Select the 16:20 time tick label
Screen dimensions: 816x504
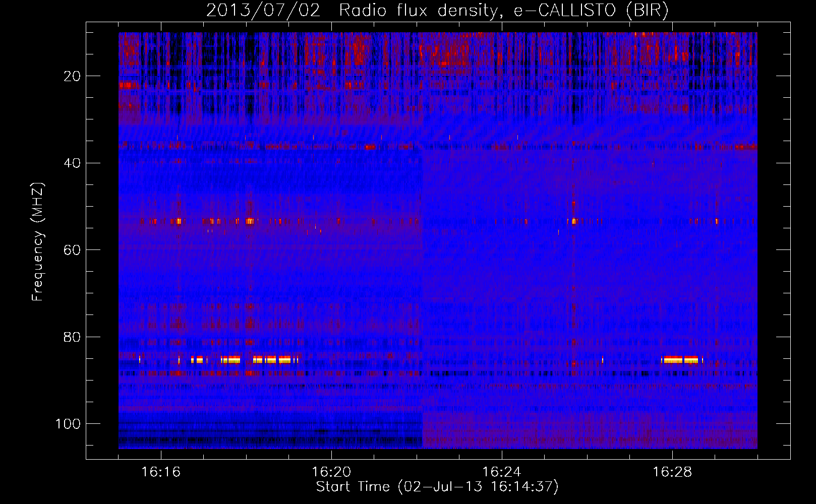point(332,472)
